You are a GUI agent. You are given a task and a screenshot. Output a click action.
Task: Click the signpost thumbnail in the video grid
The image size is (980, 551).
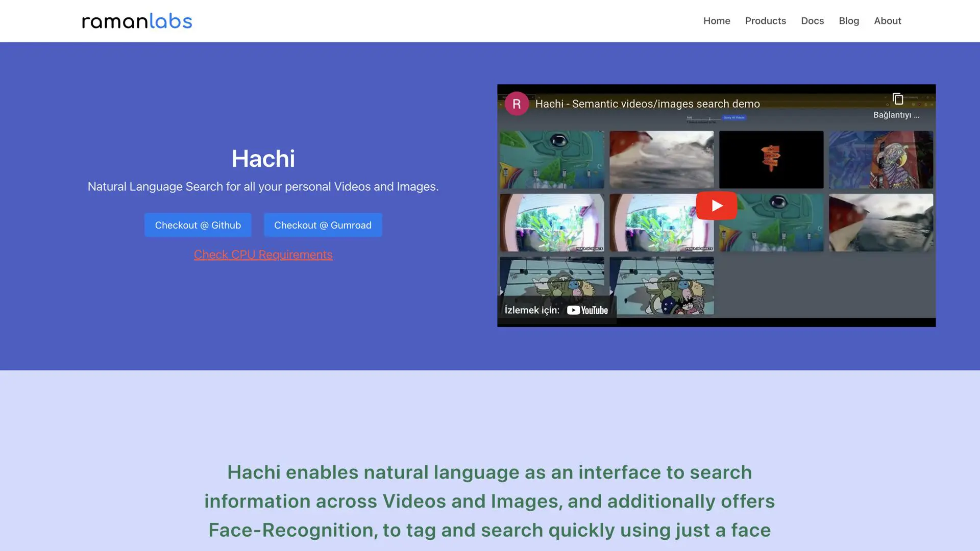[771, 160]
